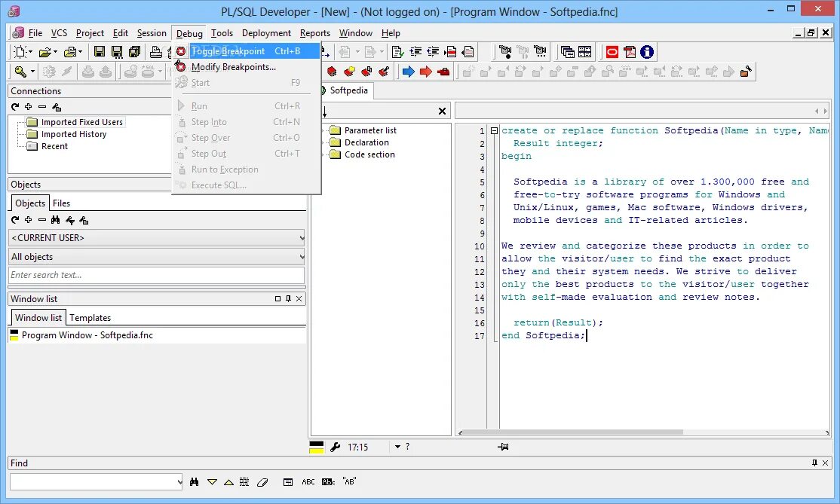840x504 pixels.
Task: Click the Indent selection icon
Action: [x=415, y=51]
